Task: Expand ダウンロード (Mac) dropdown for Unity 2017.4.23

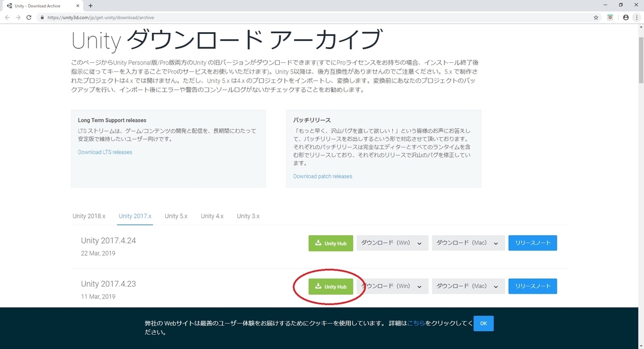Action: (469, 286)
